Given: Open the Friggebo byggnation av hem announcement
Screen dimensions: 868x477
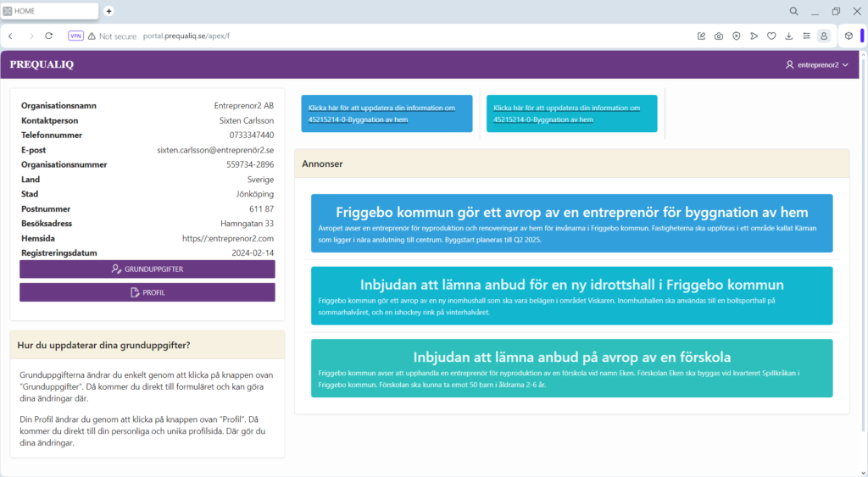Looking at the screenshot, I should (x=571, y=223).
